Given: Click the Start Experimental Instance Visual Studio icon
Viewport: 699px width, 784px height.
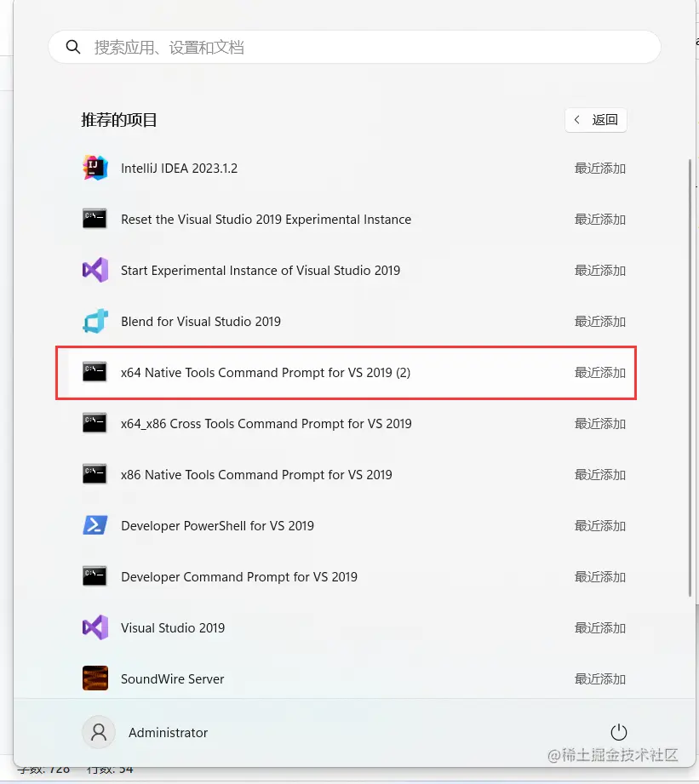Looking at the screenshot, I should tap(95, 270).
